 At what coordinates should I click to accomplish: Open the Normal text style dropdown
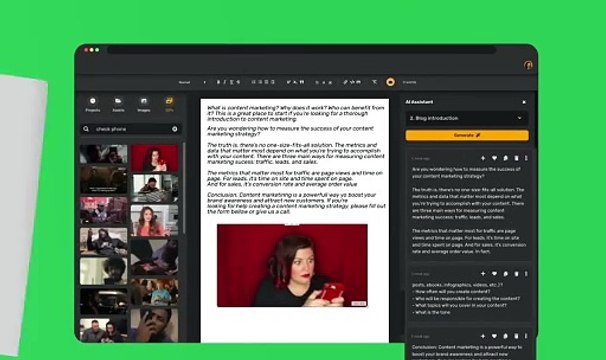coord(192,82)
